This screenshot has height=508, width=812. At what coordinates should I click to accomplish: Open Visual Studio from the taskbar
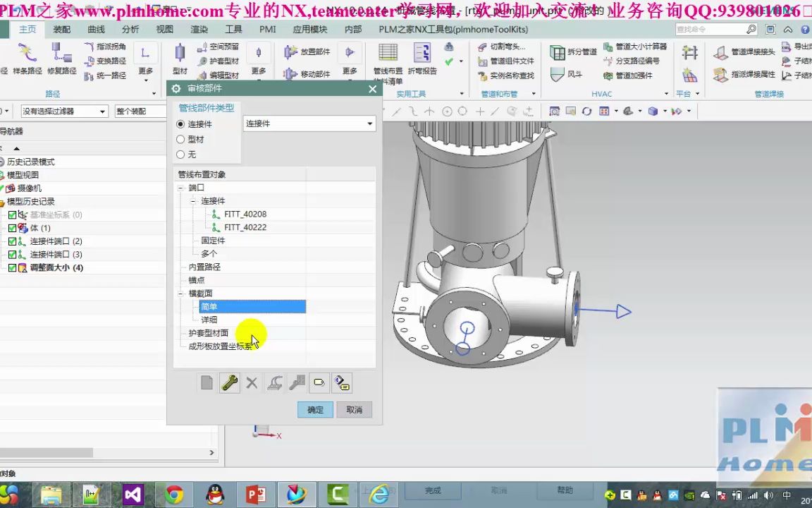click(133, 495)
